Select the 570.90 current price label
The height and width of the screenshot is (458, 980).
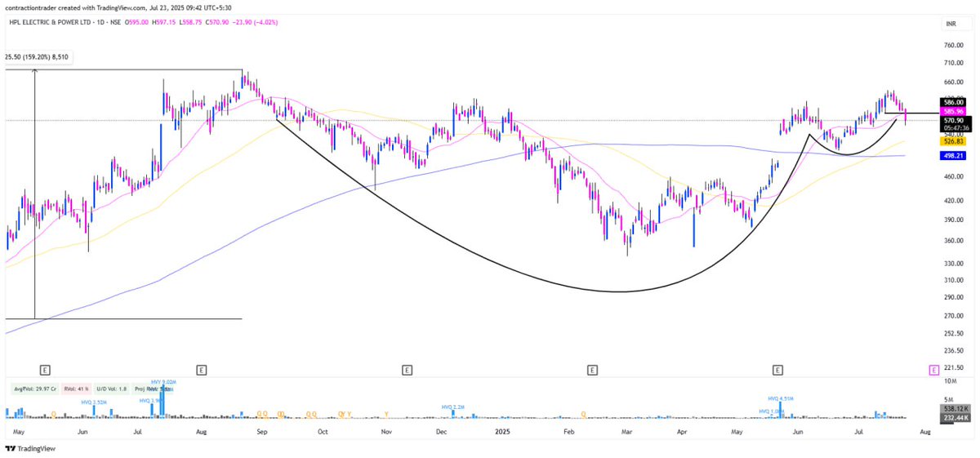tap(954, 120)
